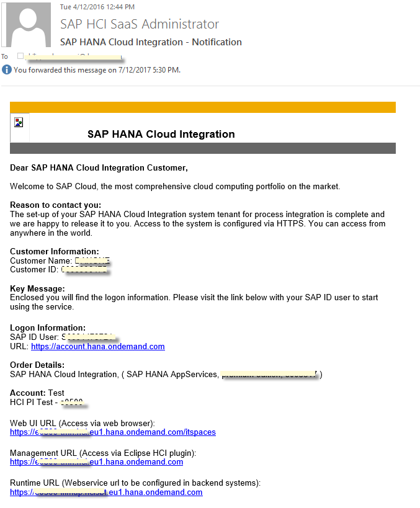This screenshot has width=420, height=508.
Task: Click subject line SAP HANA Cloud Integration - Notification
Action: pos(151,42)
